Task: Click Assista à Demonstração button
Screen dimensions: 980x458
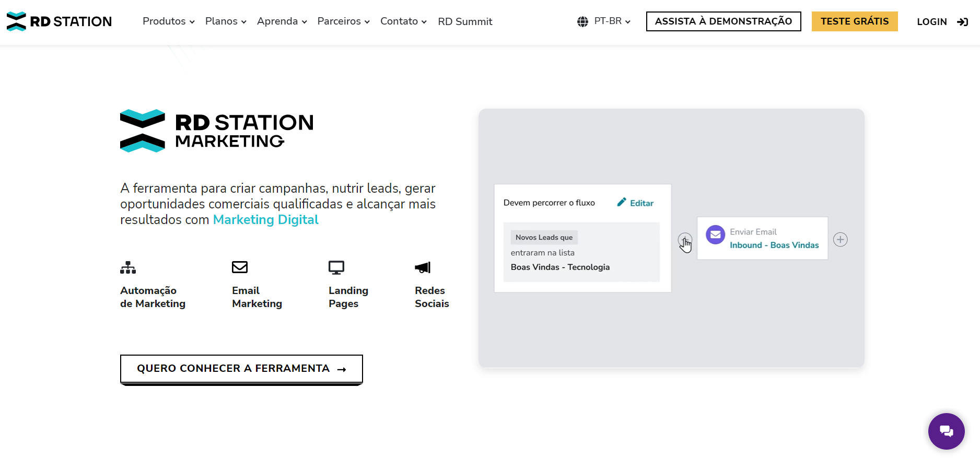Action: [x=724, y=21]
